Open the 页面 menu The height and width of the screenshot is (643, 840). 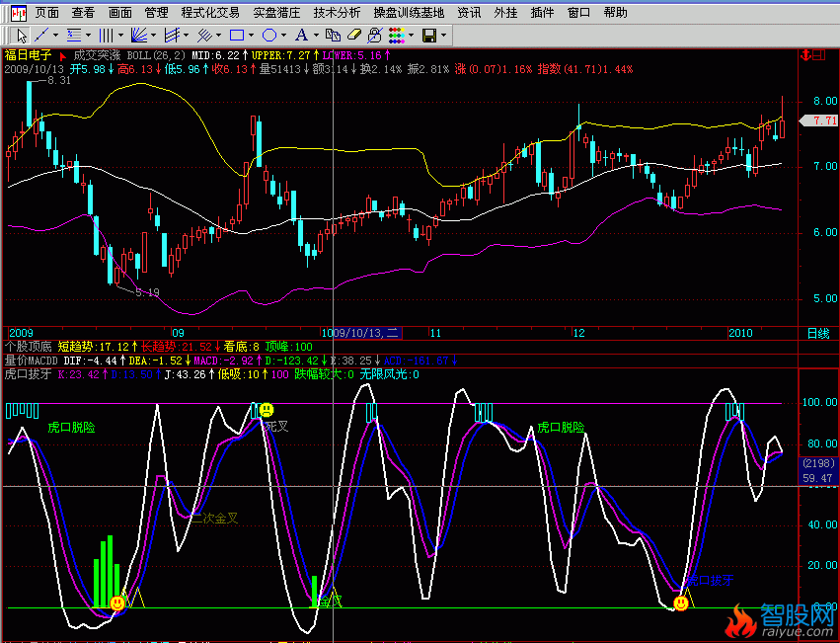point(47,12)
